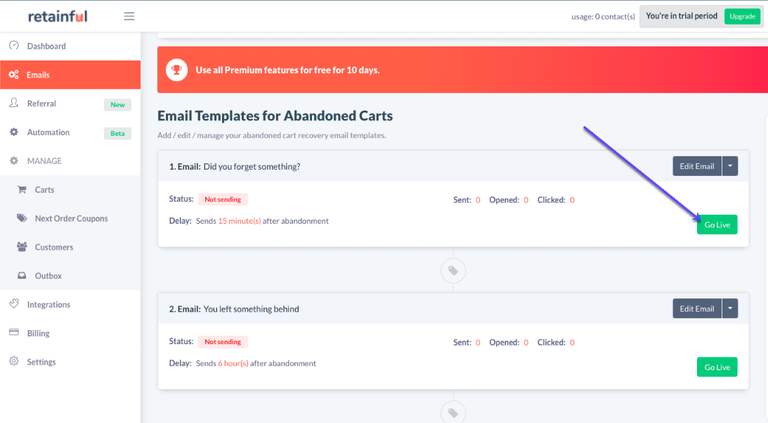Screen dimensions: 768x423
Task: Open the Customers people icon
Action: 22,247
